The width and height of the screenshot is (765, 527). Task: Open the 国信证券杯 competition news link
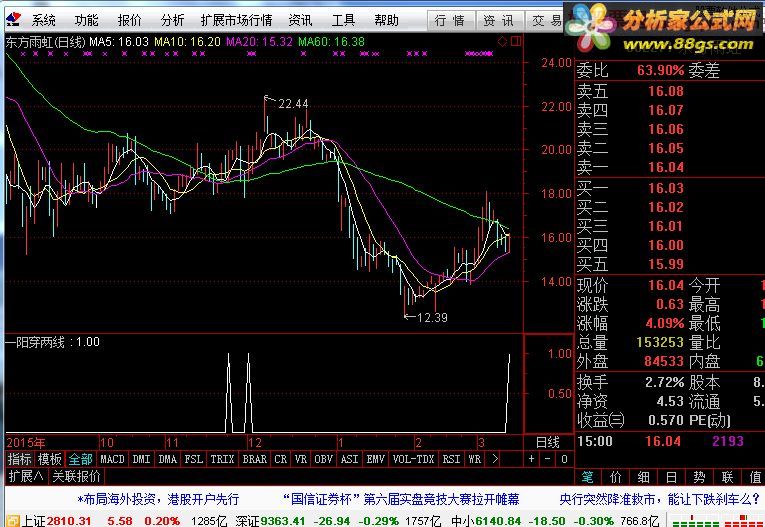pyautogui.click(x=401, y=499)
